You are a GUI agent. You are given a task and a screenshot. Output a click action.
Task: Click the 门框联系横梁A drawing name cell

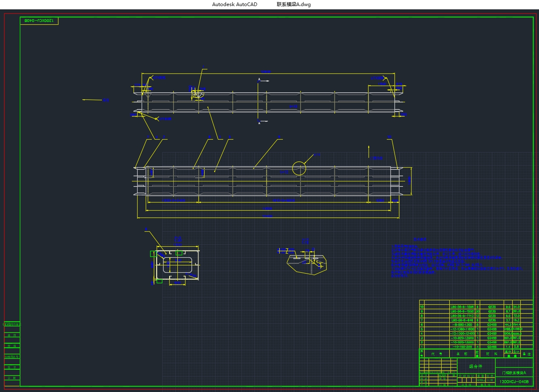514,373
